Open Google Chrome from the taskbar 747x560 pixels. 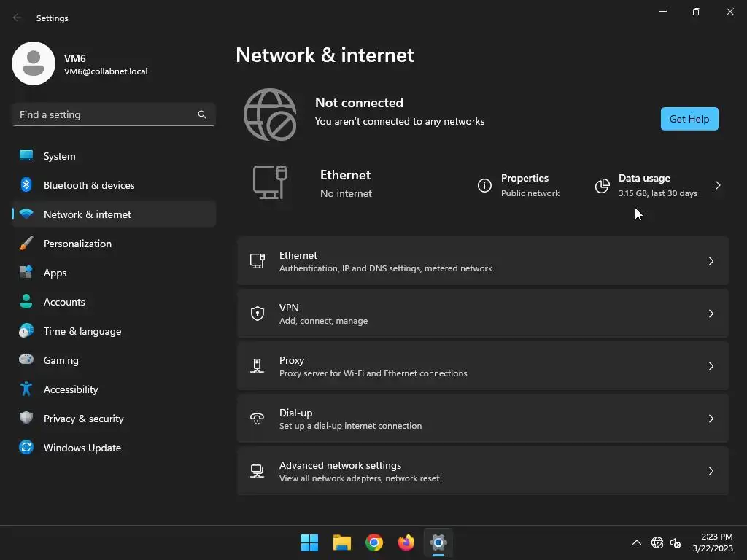click(x=374, y=542)
